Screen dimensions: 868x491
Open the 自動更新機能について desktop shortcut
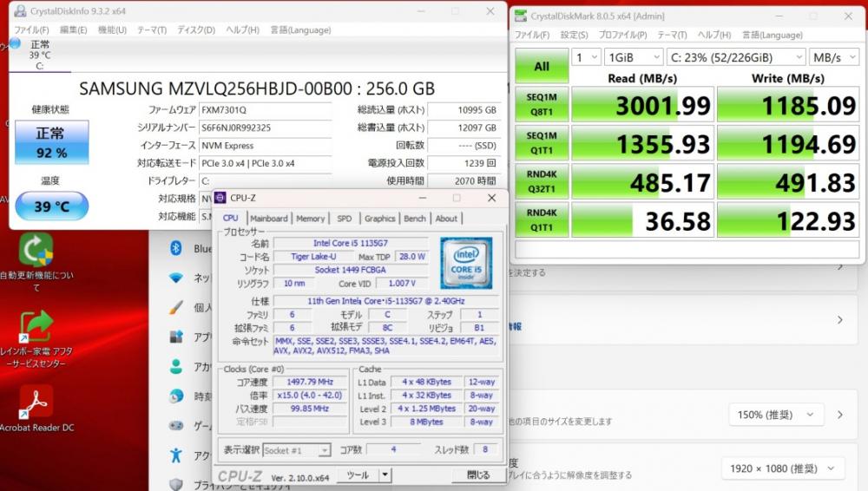tap(36, 261)
